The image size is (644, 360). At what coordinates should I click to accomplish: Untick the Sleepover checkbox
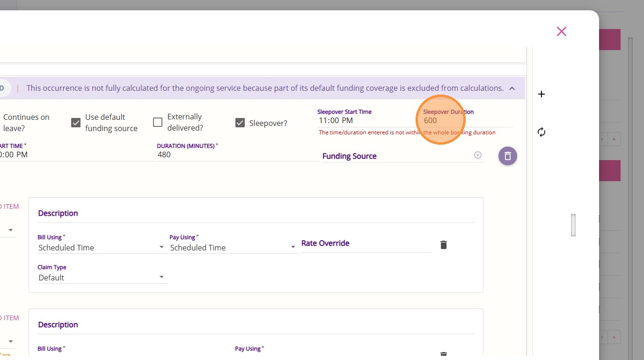pyautogui.click(x=240, y=123)
